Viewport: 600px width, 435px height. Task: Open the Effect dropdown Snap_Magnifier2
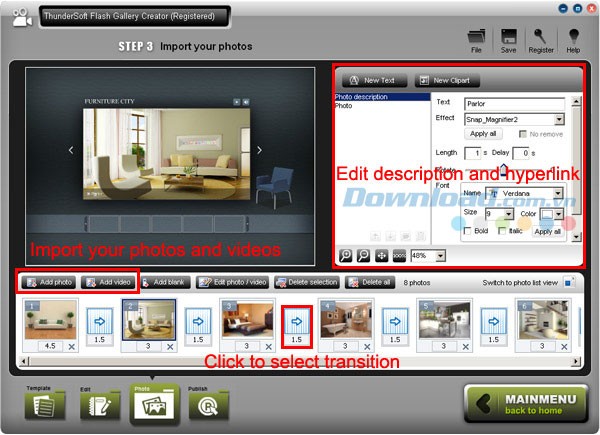coord(514,118)
